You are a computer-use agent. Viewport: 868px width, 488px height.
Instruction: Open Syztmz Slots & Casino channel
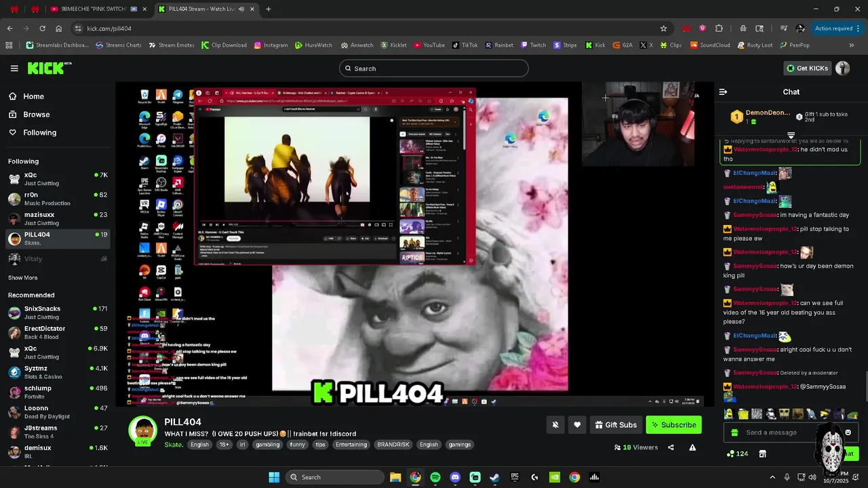(57, 372)
